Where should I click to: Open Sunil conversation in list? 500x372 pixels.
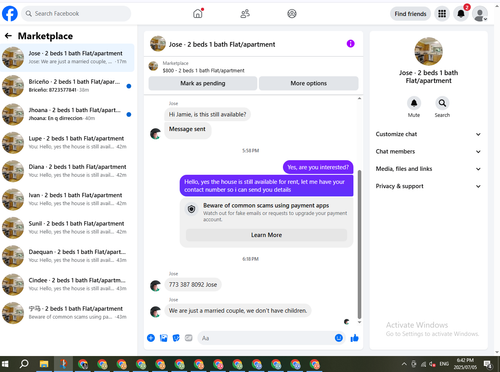coord(67,227)
